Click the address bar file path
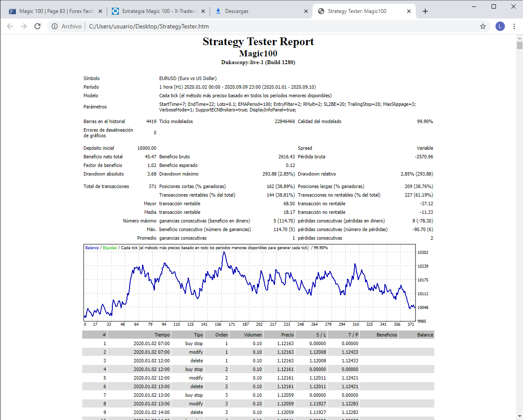The height and width of the screenshot is (420, 523). (149, 26)
